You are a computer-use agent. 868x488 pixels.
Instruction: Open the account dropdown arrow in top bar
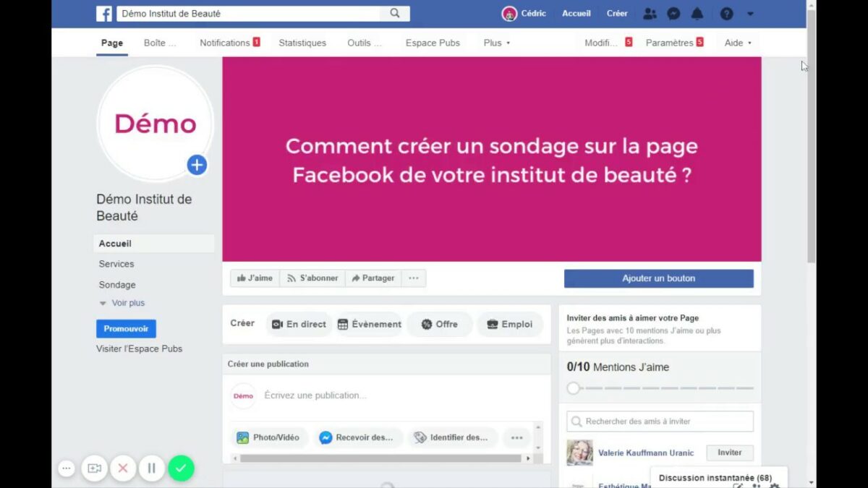pyautogui.click(x=750, y=14)
